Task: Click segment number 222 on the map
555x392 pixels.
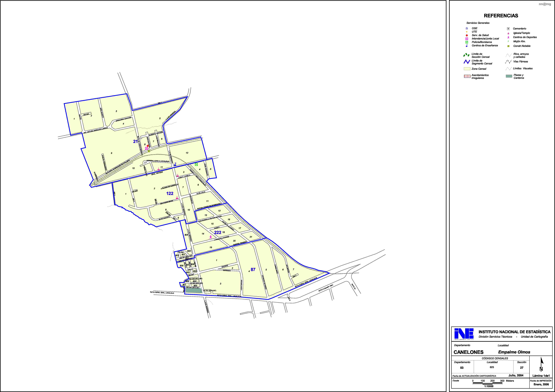Action: point(218,232)
